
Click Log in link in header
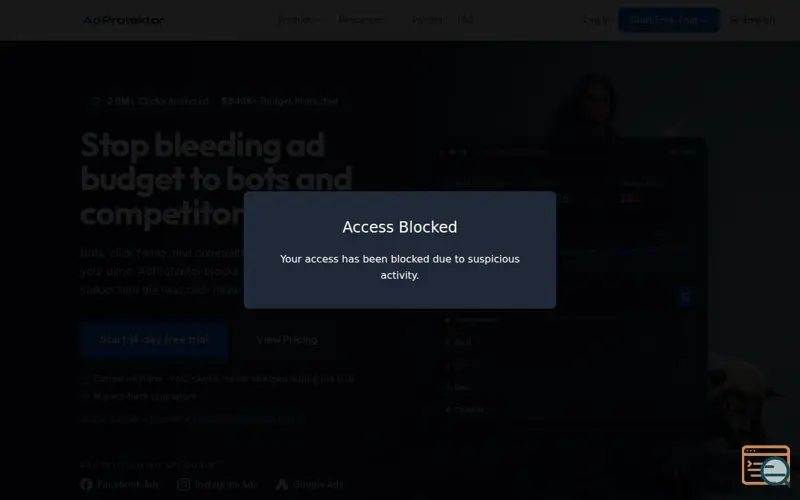596,20
